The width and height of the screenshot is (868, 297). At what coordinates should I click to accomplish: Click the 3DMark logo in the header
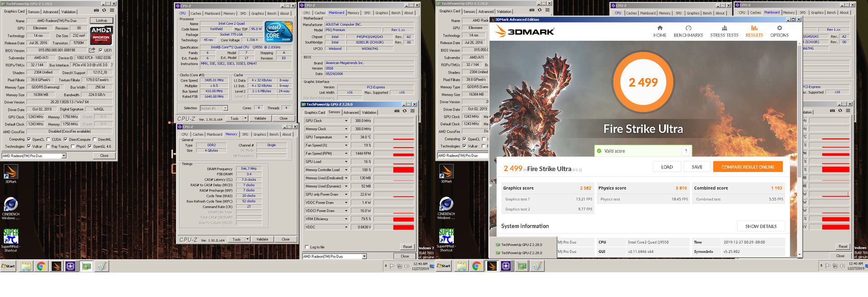pyautogui.click(x=524, y=31)
